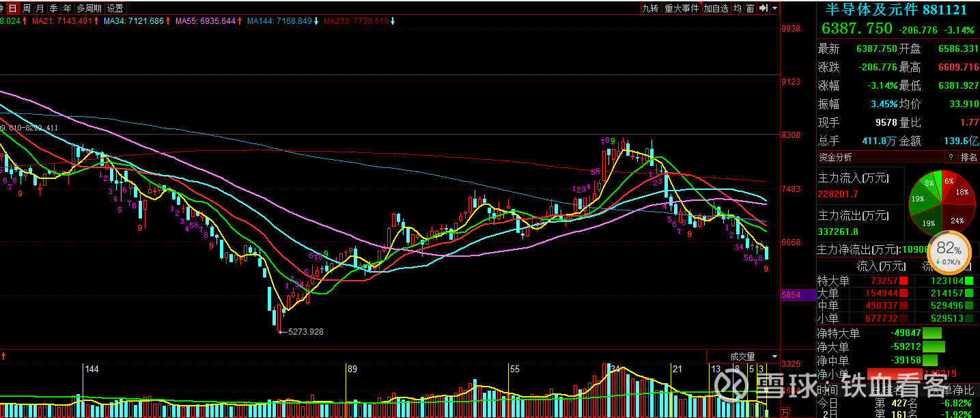
Task: Click the fund flow pie chart
Action: [942, 203]
